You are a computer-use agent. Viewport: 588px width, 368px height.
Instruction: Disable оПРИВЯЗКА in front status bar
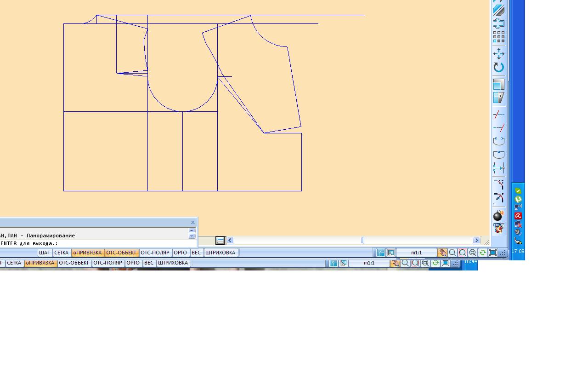coord(87,253)
